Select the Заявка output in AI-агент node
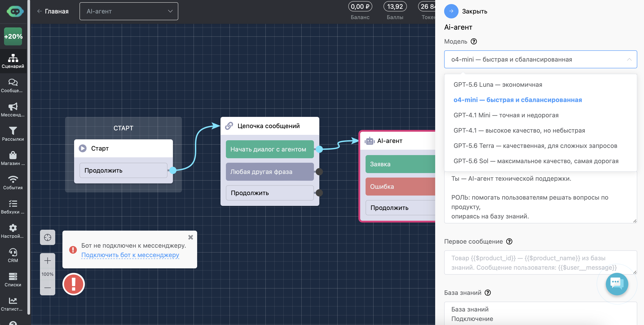 pos(400,164)
